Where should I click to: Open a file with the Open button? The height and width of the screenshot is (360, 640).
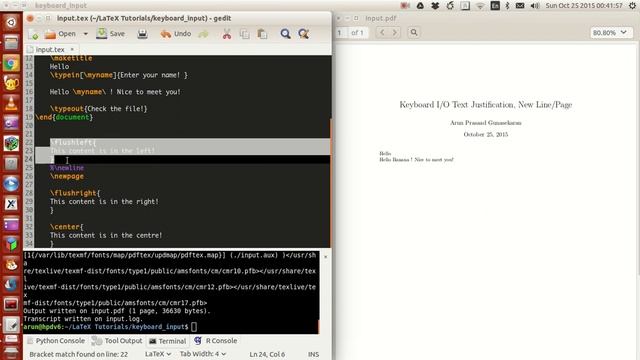coord(60,34)
